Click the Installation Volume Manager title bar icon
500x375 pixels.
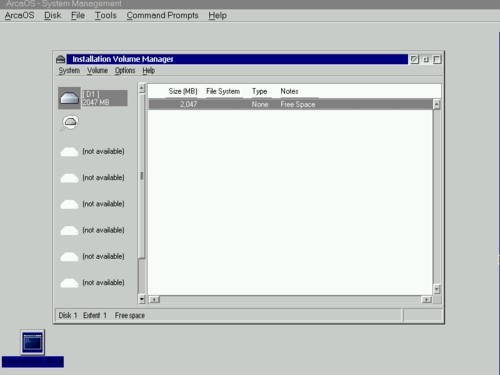click(x=61, y=59)
